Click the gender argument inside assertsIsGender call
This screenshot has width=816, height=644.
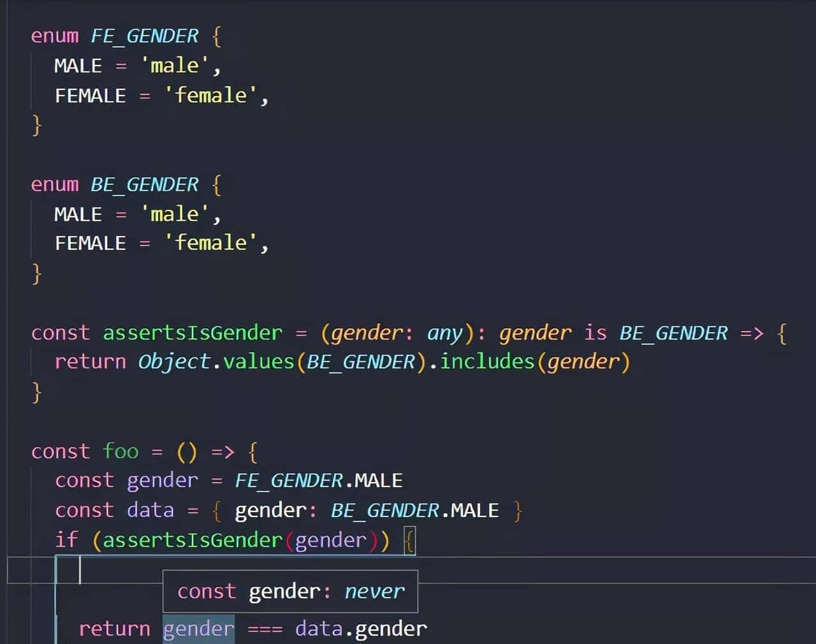[x=331, y=539]
